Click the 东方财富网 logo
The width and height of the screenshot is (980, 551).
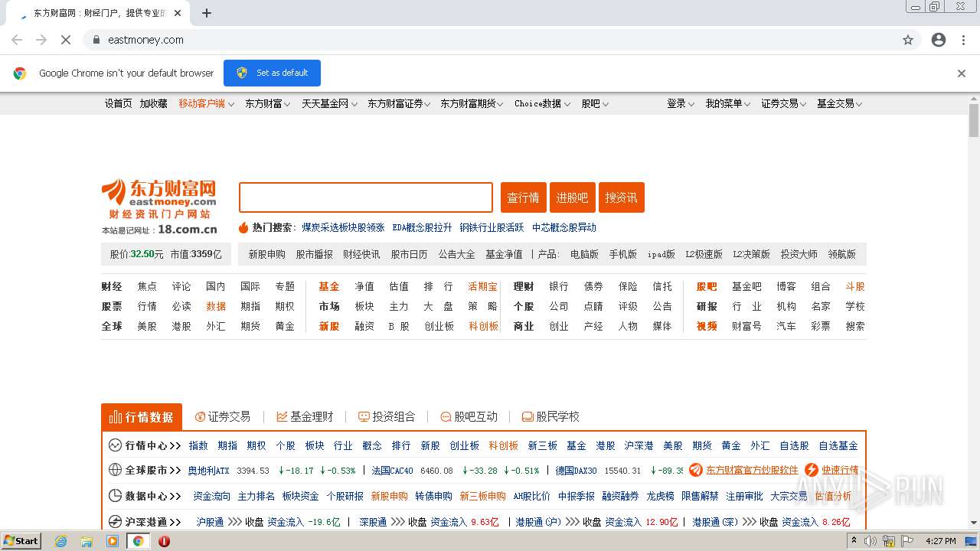pyautogui.click(x=159, y=199)
